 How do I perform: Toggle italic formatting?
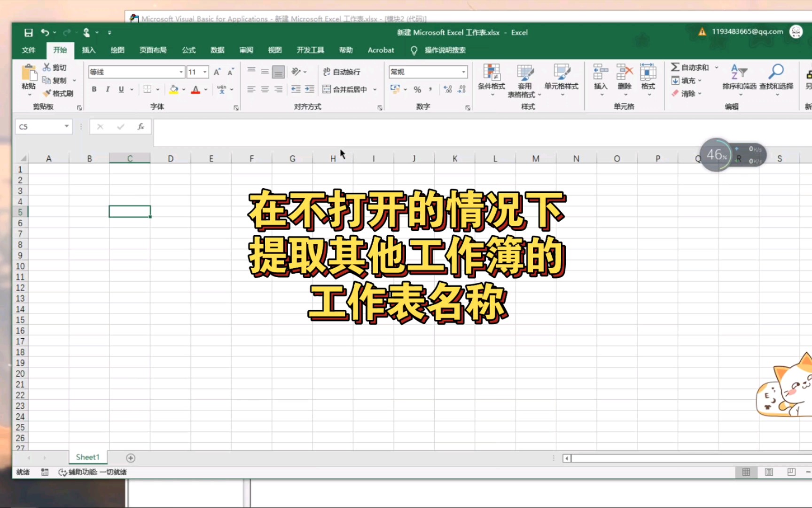point(108,88)
